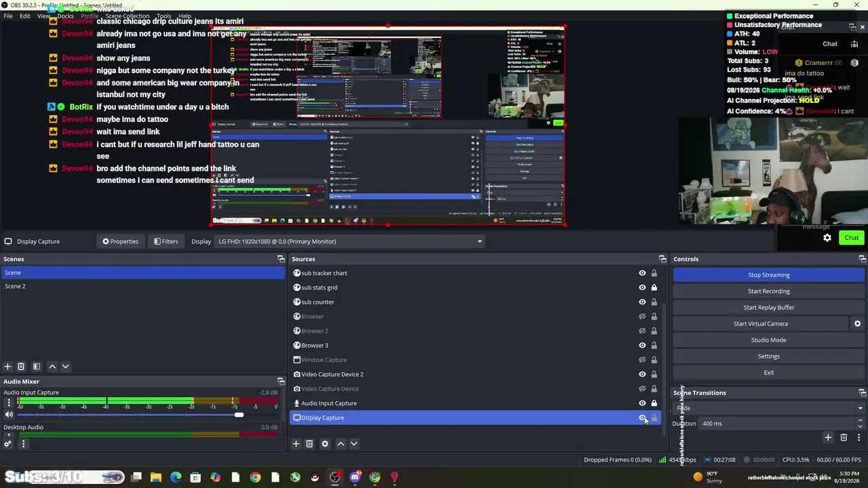Unlock the sub stats grid source

(x=654, y=287)
